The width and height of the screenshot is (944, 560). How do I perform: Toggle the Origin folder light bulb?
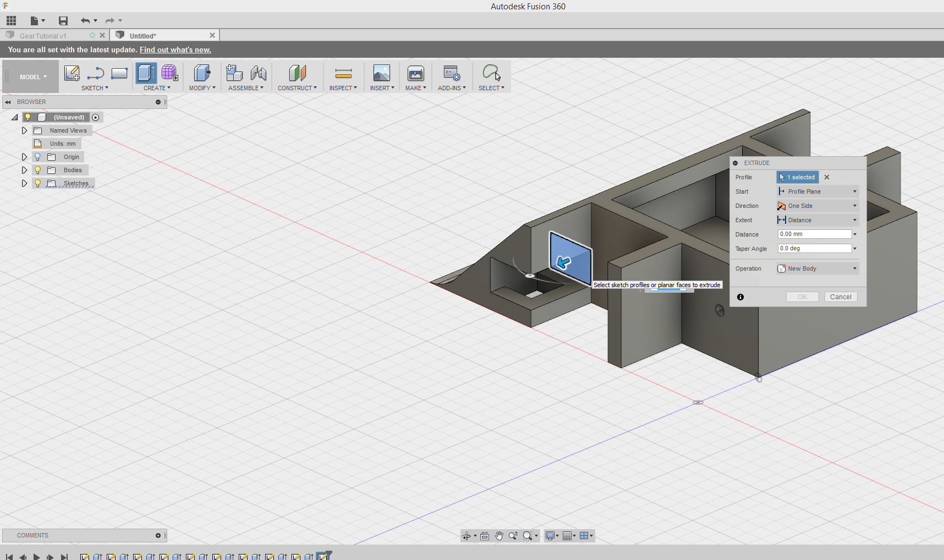click(x=37, y=157)
